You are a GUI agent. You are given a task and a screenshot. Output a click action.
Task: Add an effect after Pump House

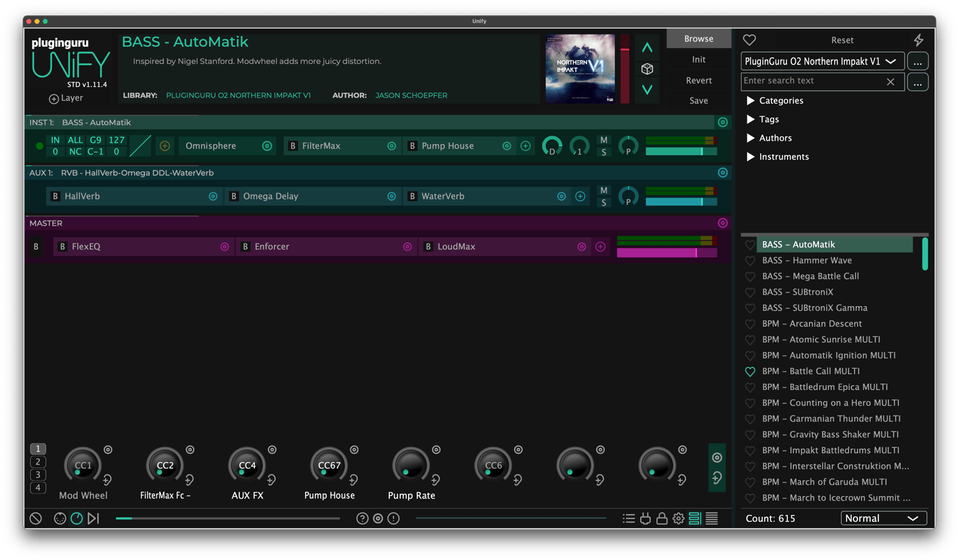coord(526,146)
